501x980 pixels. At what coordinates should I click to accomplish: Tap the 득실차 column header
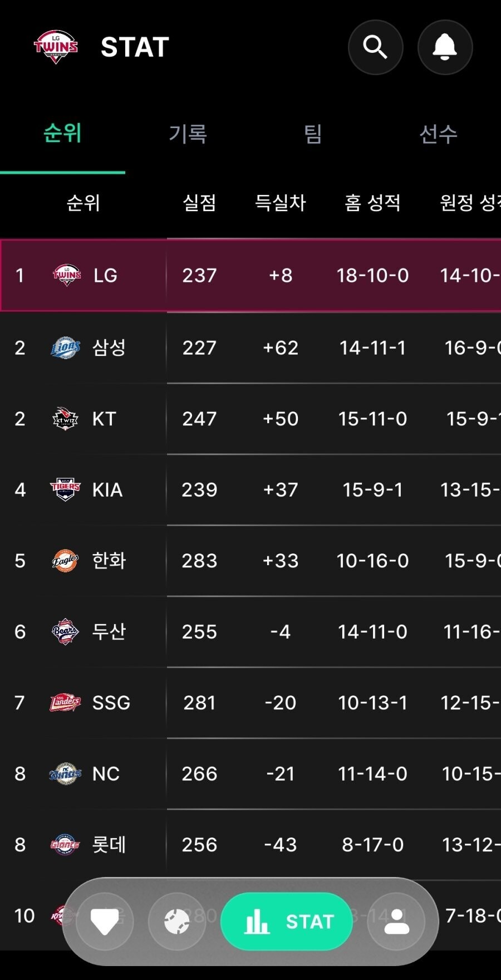[x=281, y=203]
